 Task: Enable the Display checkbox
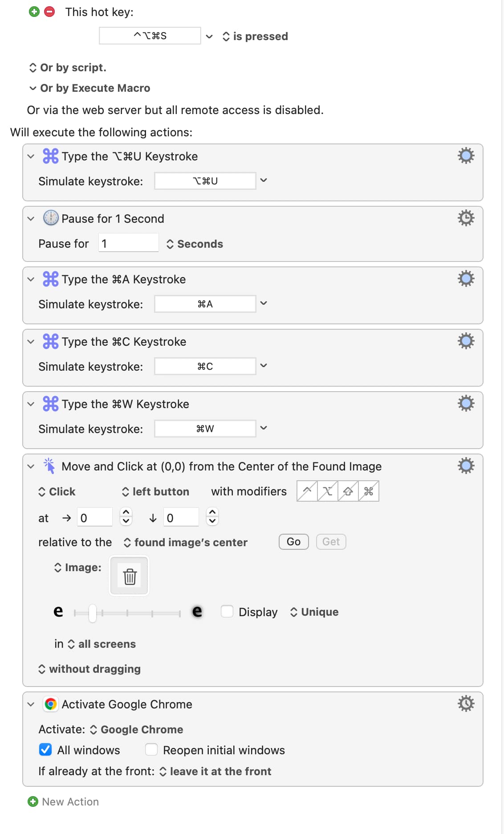click(227, 612)
